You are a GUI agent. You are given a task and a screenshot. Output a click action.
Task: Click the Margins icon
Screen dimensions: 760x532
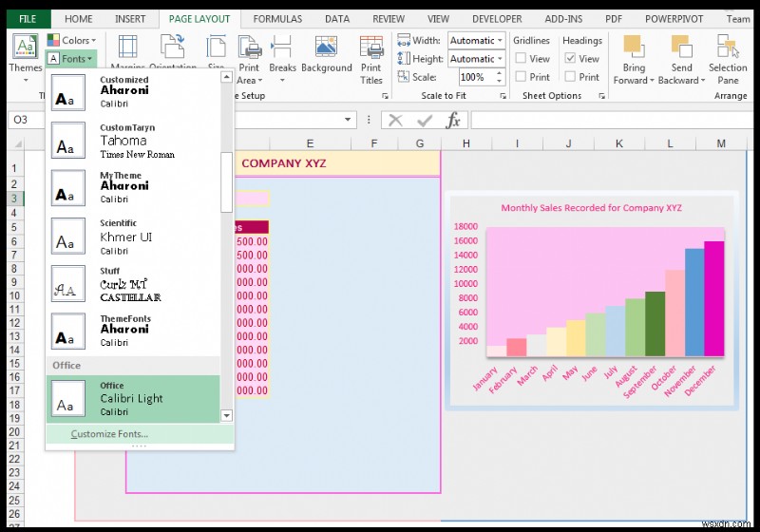(128, 47)
